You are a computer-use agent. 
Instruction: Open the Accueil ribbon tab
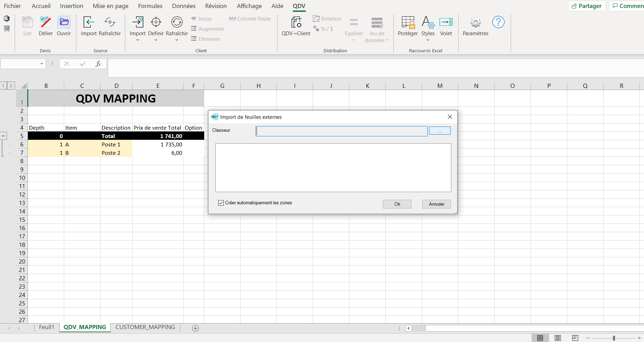[x=41, y=6]
